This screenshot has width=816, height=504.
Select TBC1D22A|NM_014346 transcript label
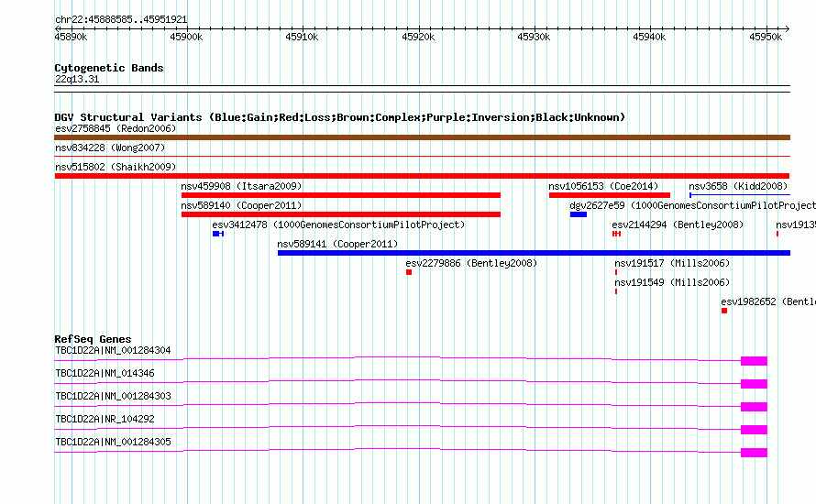[105, 374]
